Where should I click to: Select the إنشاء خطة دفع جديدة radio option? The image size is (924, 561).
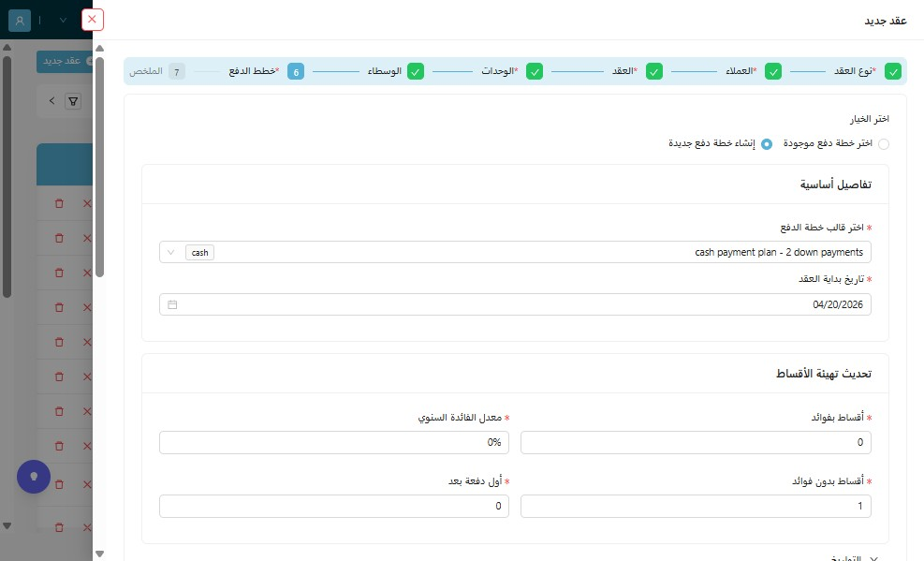(x=767, y=144)
